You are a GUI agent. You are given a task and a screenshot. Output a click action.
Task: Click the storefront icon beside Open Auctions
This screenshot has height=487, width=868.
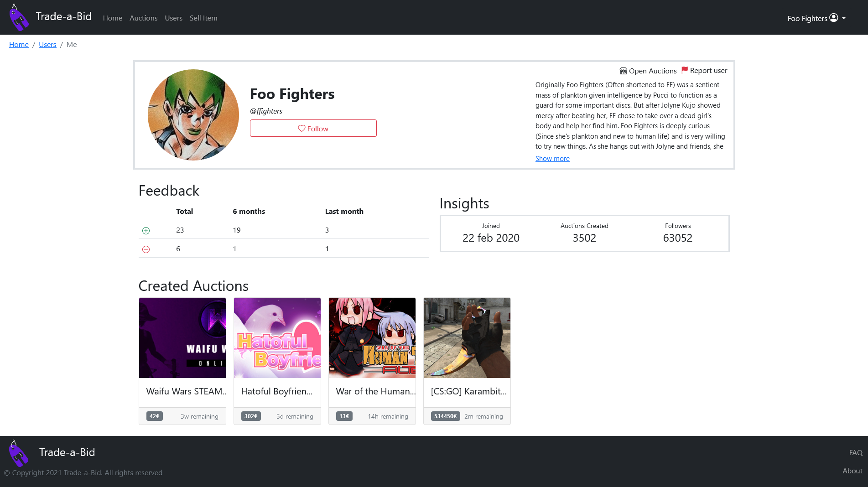[623, 71]
